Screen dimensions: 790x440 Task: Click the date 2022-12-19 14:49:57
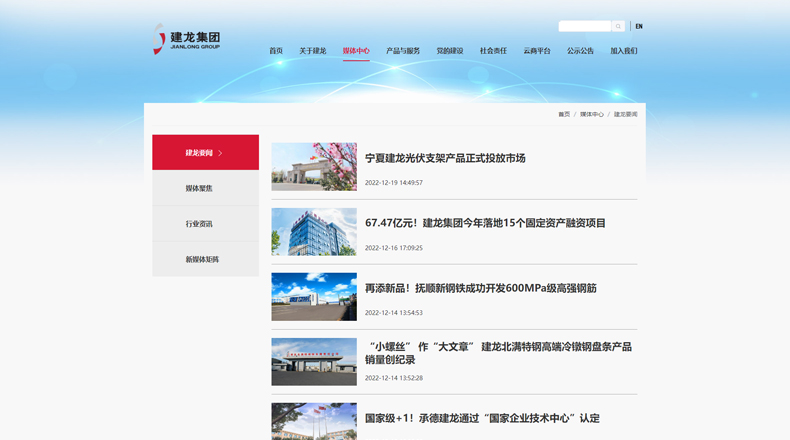[393, 183]
